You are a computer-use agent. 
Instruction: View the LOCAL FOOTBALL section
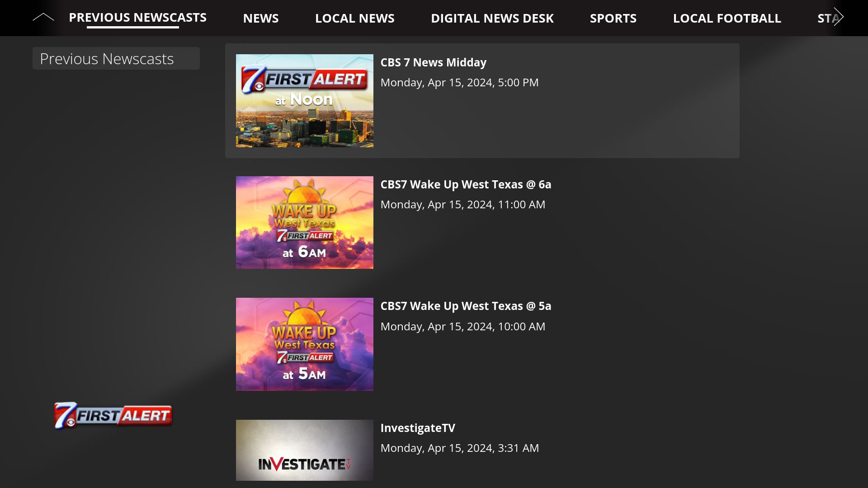727,18
